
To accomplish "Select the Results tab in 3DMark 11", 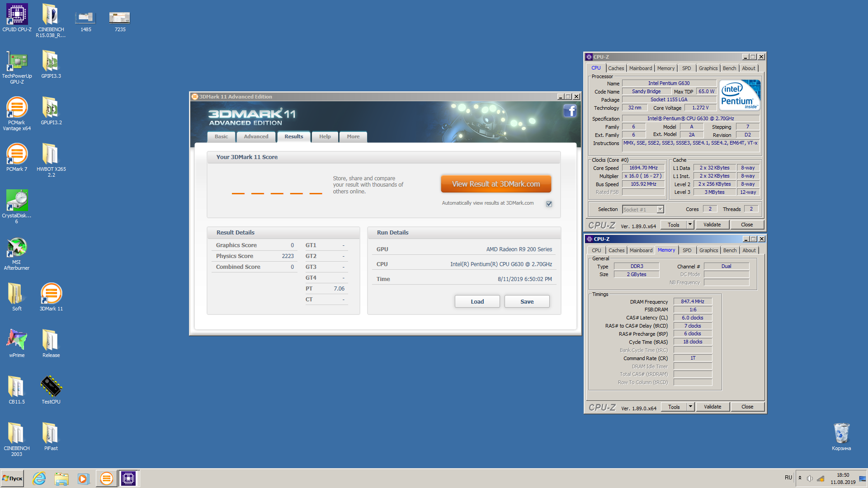I will tap(294, 136).
